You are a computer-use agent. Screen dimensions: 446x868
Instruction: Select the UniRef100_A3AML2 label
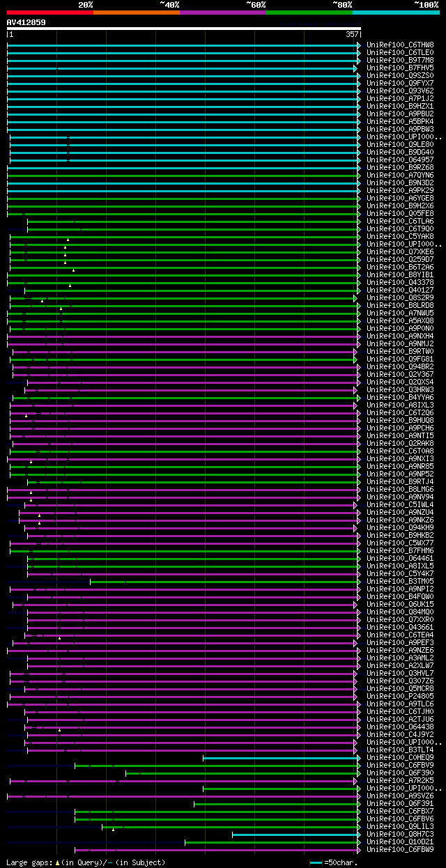point(401,658)
